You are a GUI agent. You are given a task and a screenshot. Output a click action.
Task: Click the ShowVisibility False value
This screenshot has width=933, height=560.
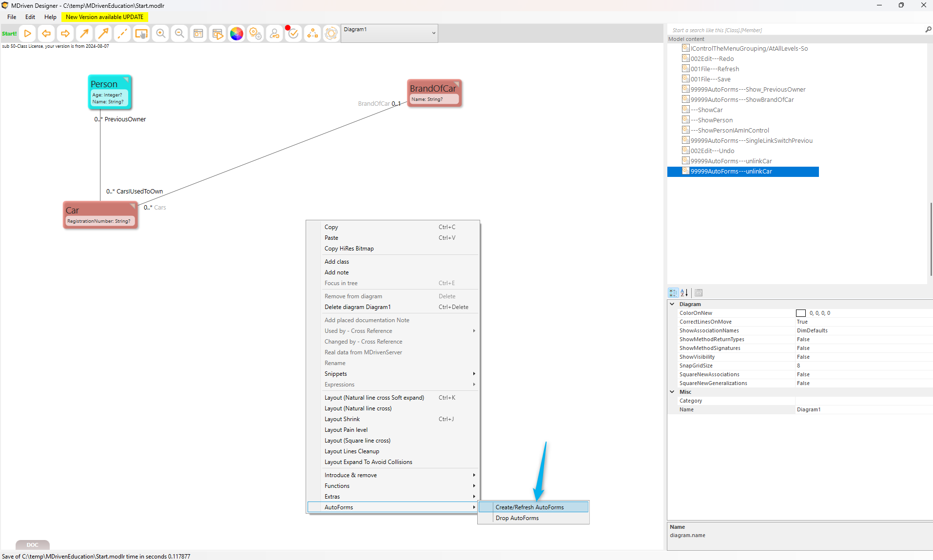803,357
